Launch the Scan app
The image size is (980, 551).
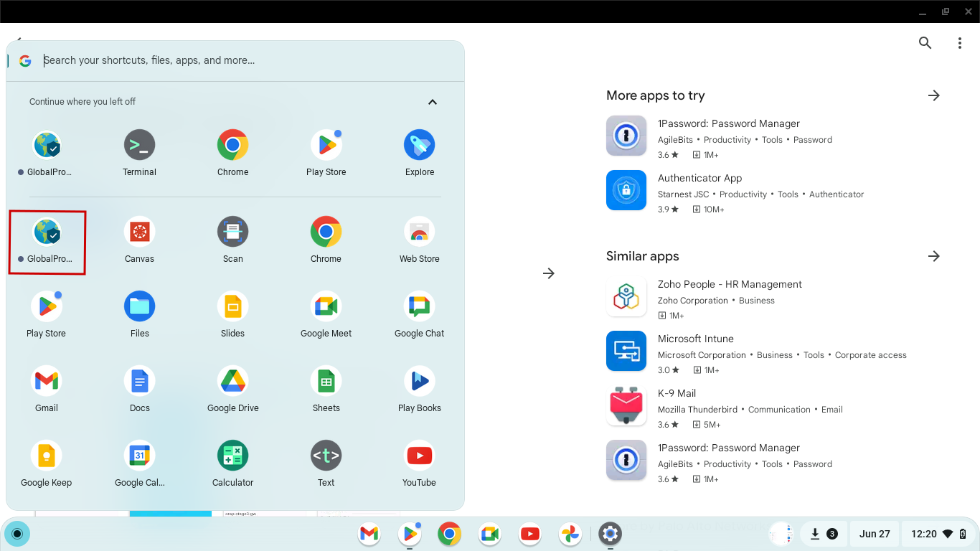233,240
